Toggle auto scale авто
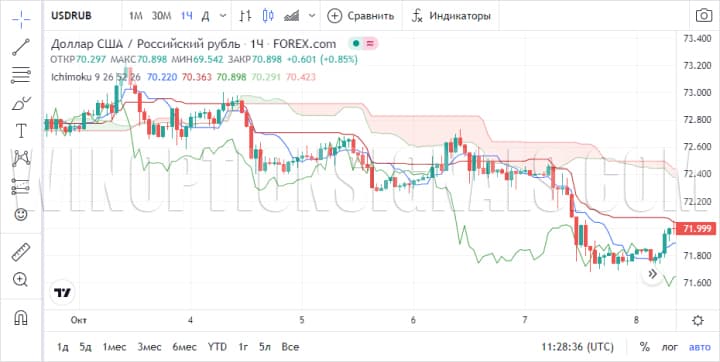The height and width of the screenshot is (362, 720). (x=699, y=347)
